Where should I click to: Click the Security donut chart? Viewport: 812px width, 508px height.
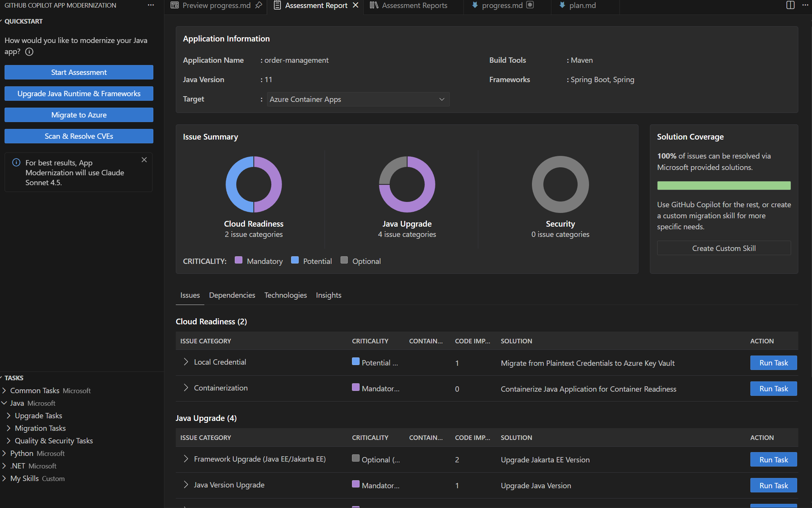pos(560,184)
